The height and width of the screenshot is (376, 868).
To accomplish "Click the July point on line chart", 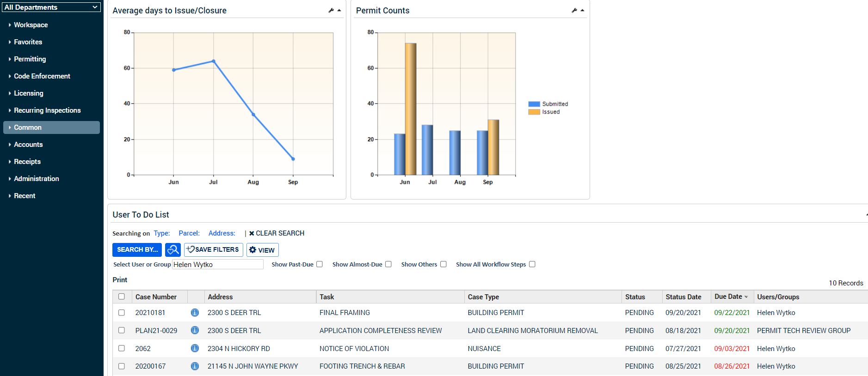I will [214, 61].
